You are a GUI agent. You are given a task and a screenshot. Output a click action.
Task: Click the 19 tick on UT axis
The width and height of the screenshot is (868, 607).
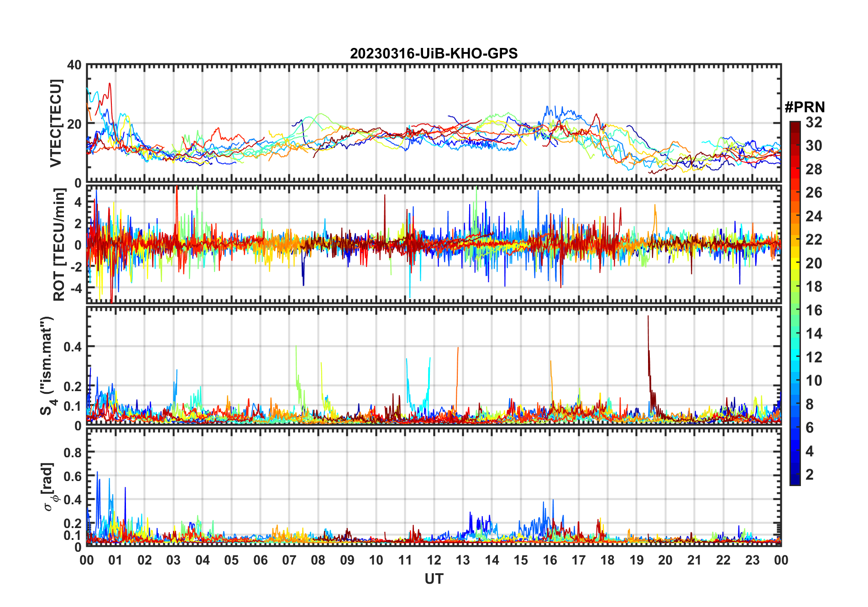click(637, 560)
